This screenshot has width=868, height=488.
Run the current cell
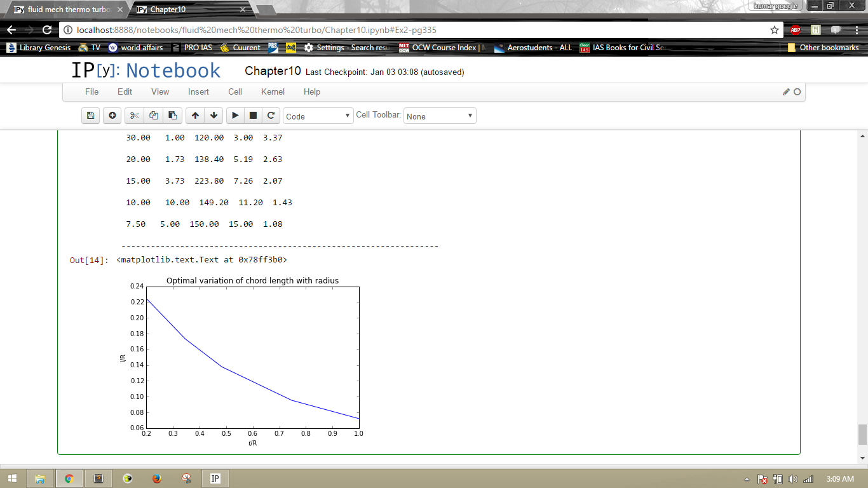tap(235, 116)
